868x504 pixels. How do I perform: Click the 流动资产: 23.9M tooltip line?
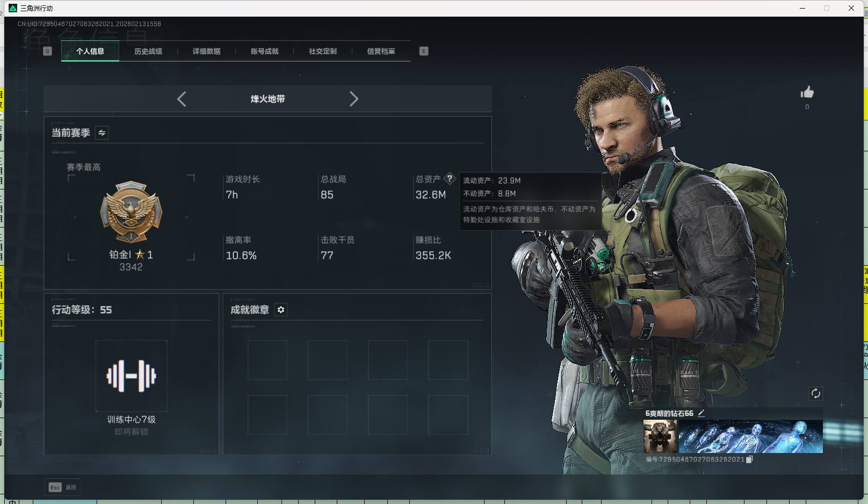pos(492,180)
